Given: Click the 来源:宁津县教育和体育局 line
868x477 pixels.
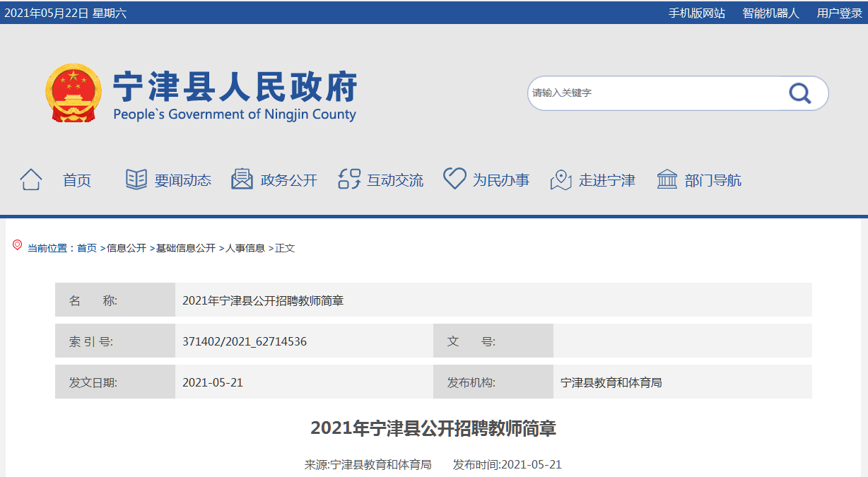Looking at the screenshot, I should [368, 464].
